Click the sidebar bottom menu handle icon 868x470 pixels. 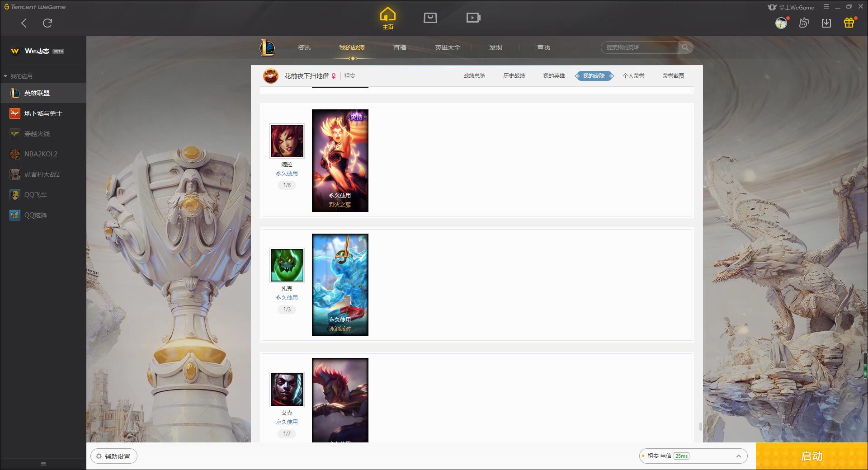tap(43, 464)
